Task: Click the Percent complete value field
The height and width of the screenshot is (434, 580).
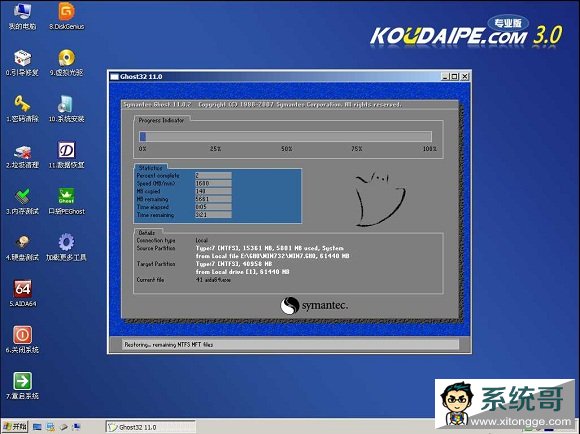Action: (213, 175)
